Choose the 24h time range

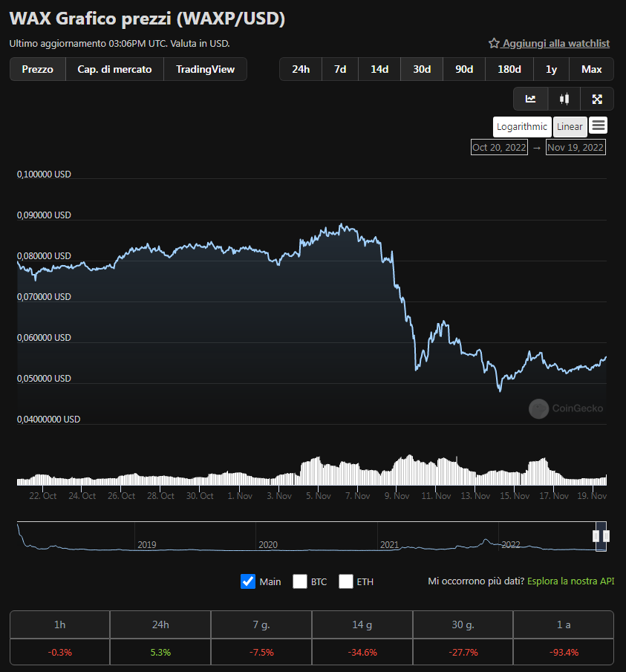tap(301, 69)
